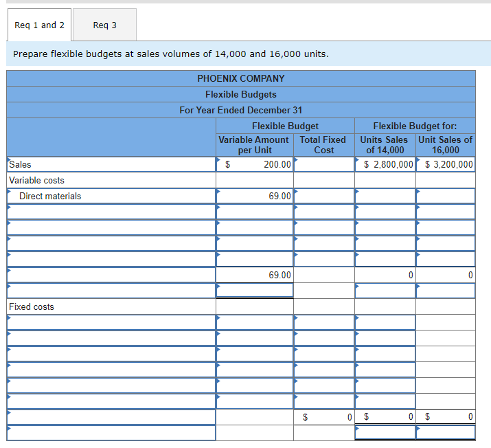Screen dimensions: 491x448
Task: Click the Total Fixed Cost column header
Action: coord(323,145)
